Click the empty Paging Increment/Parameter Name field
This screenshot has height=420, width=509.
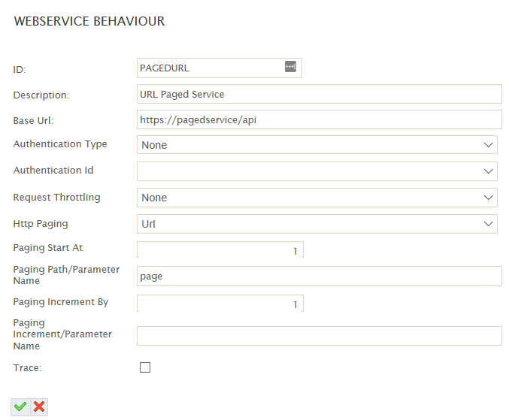coord(320,336)
